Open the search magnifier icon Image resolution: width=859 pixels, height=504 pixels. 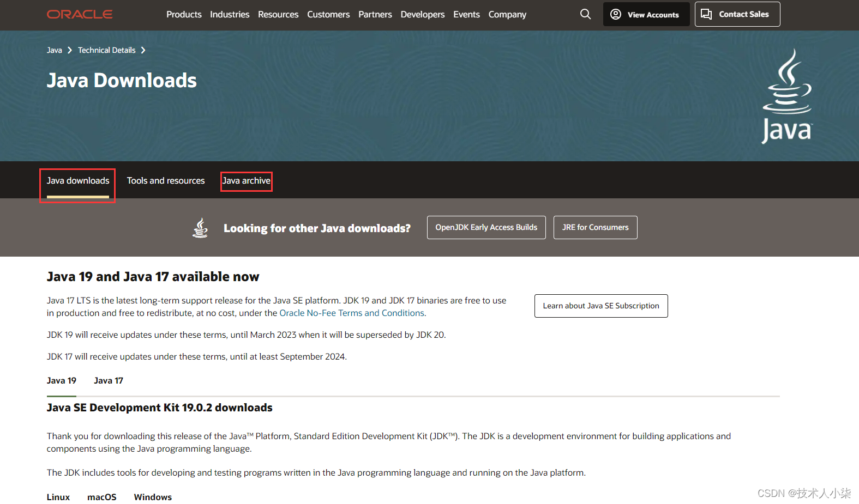(585, 14)
